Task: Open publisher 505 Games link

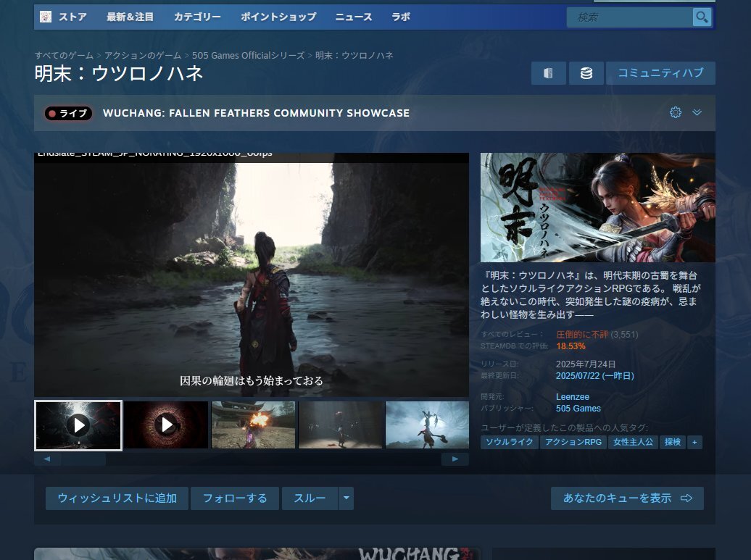Action: pos(578,409)
